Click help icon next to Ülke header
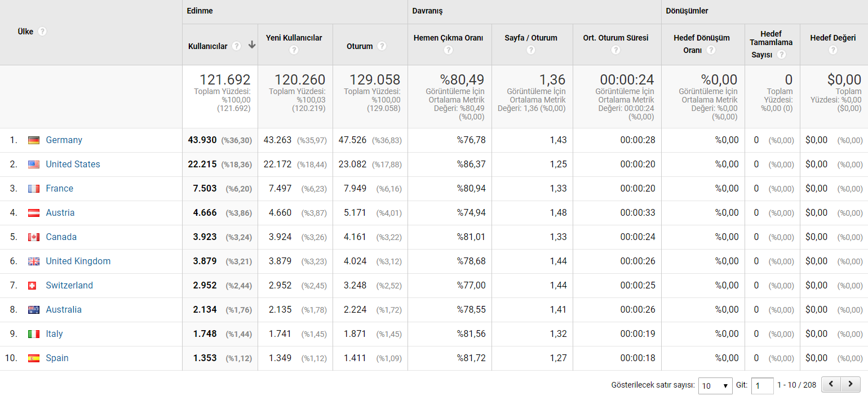This screenshot has width=868, height=400. [42, 32]
